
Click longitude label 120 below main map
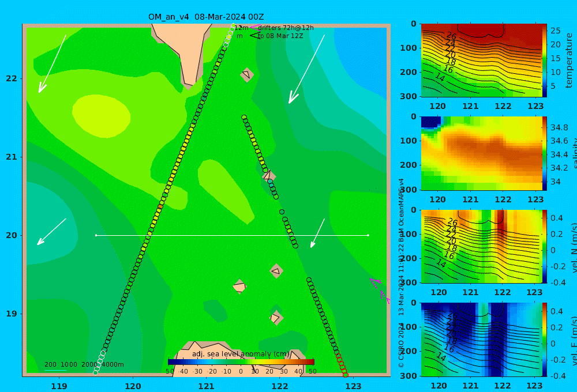[x=133, y=386]
